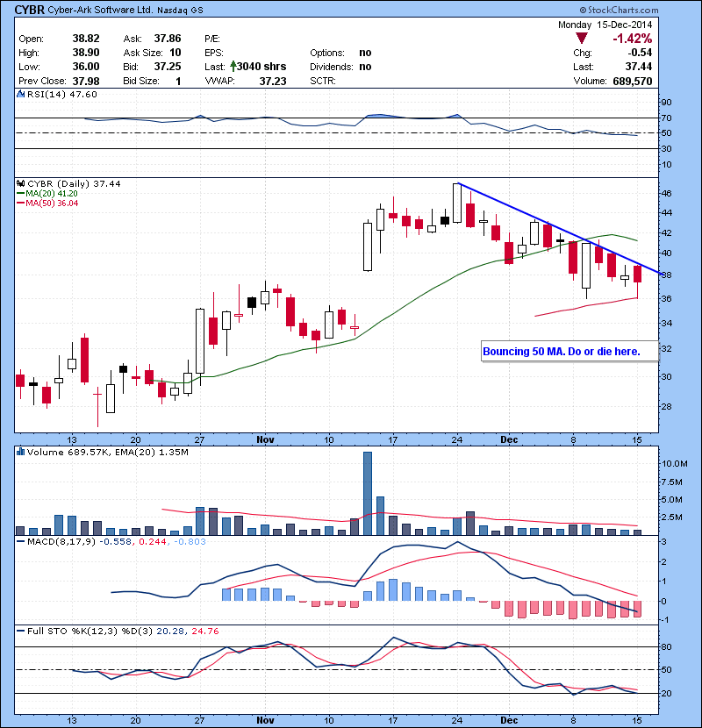Click the Options value 'no'
The image size is (702, 728).
click(365, 53)
